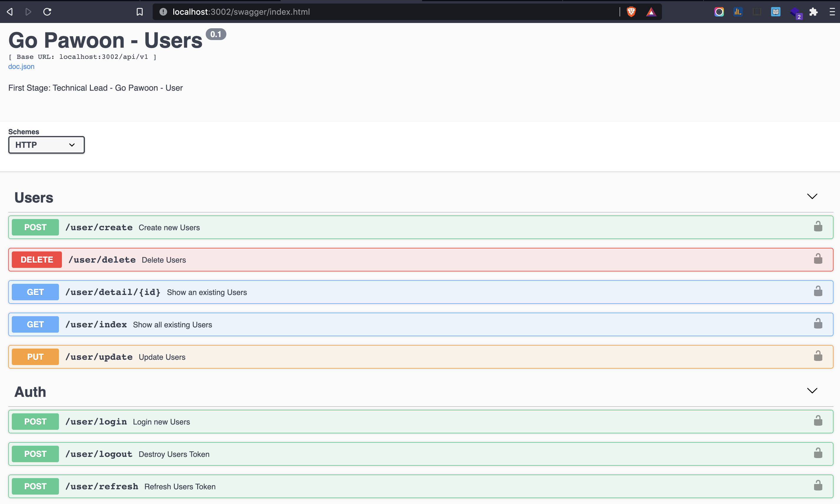Click the lock icon on POST /user/create
Image resolution: width=840 pixels, height=504 pixels.
818,226
